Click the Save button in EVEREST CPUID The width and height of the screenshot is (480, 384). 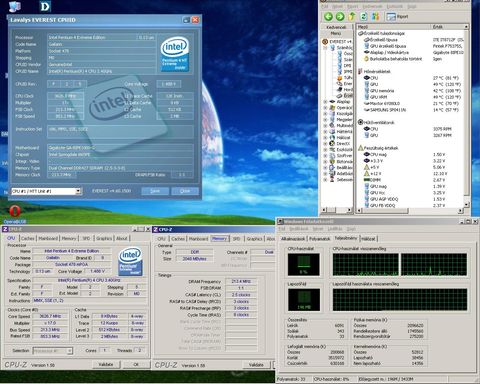(155, 191)
